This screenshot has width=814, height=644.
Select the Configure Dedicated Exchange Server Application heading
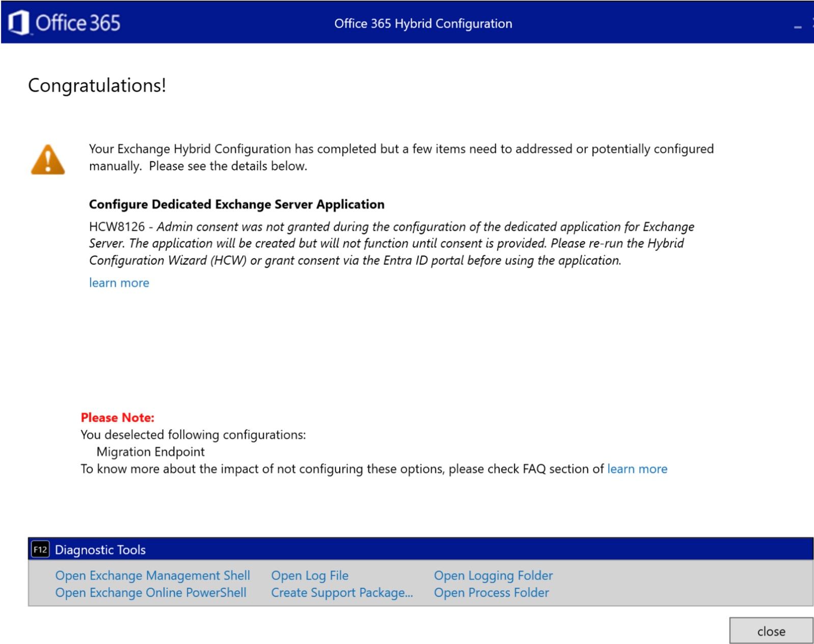(x=237, y=204)
